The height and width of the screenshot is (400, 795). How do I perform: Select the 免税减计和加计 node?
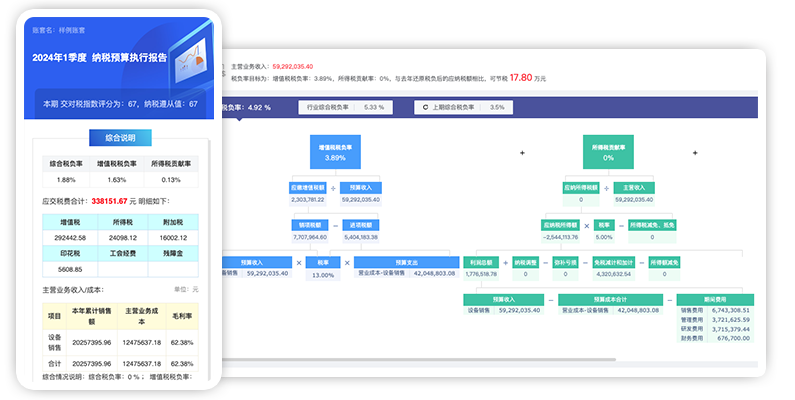tap(613, 263)
